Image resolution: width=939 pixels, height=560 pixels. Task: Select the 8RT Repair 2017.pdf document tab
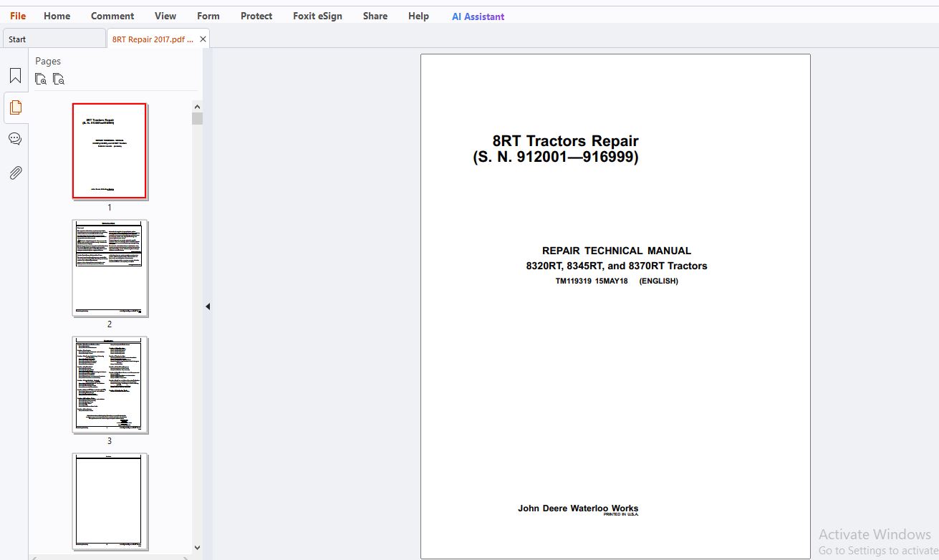(x=153, y=39)
